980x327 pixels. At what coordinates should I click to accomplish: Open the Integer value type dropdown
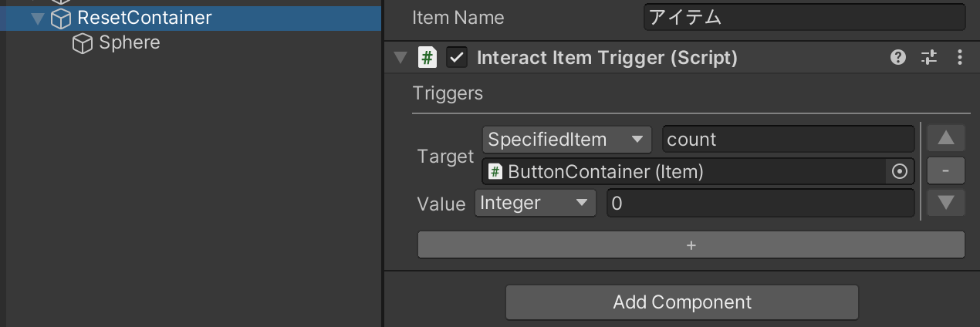(536, 203)
